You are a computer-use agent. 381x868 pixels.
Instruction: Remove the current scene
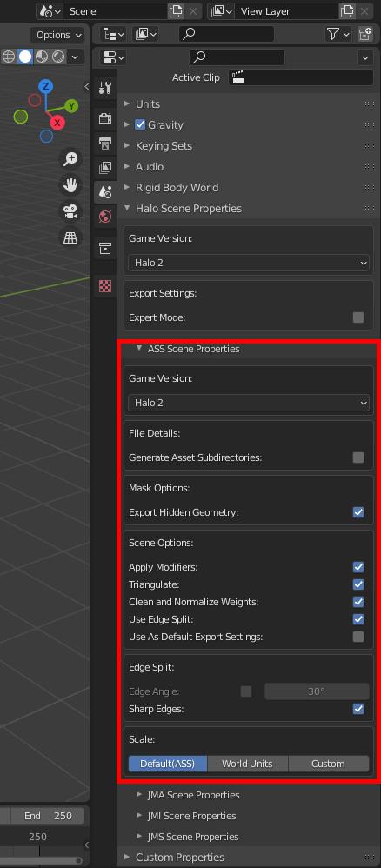pos(193,11)
